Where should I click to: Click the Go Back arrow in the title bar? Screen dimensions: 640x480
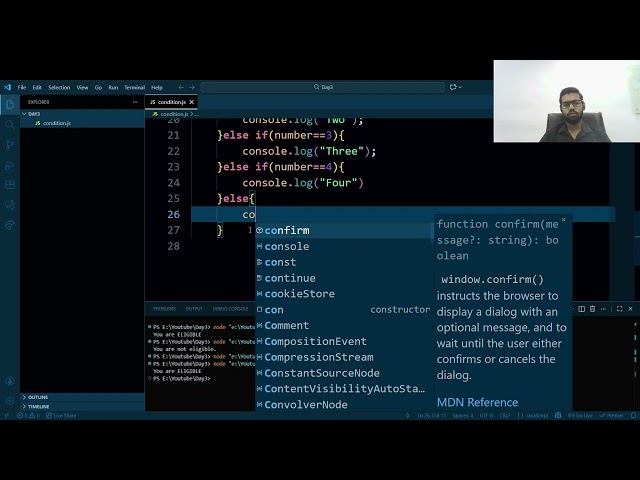pos(181,87)
